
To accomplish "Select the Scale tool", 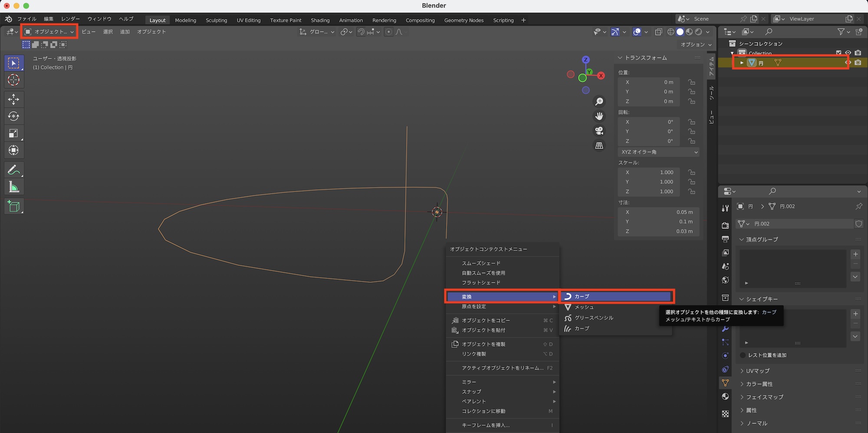I will coord(13,133).
